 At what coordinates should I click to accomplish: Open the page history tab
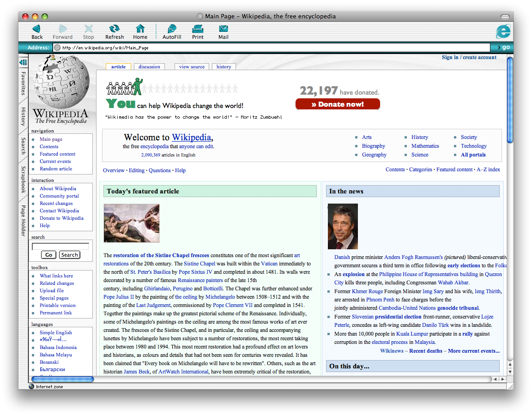[224, 67]
